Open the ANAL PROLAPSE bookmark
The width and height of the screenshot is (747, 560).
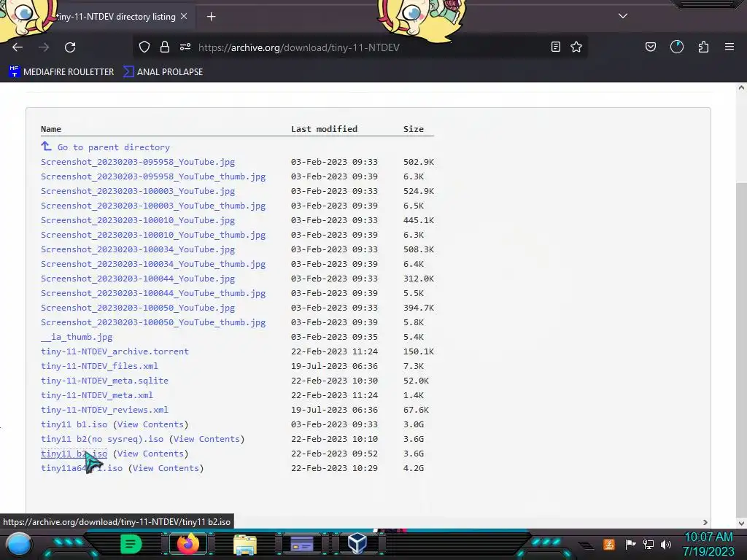(x=163, y=72)
